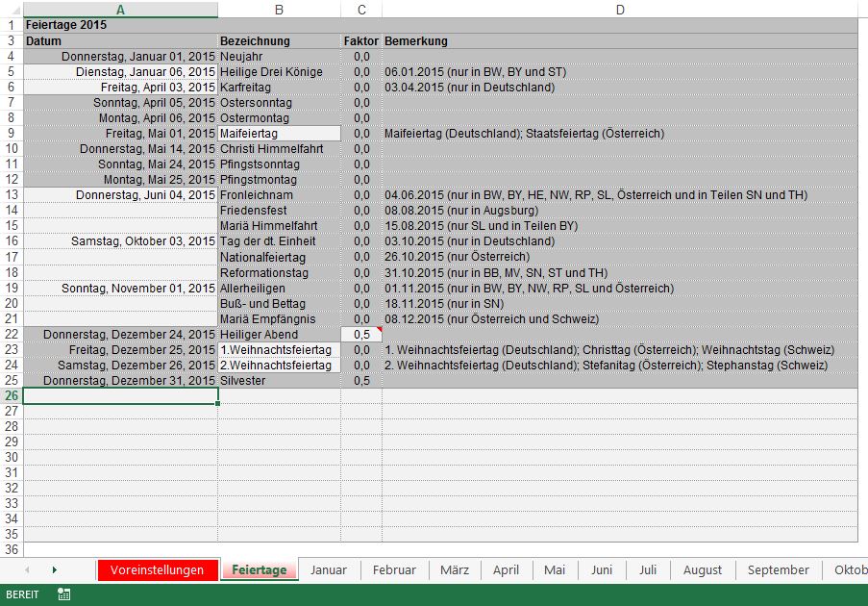Select column D header

(x=620, y=10)
